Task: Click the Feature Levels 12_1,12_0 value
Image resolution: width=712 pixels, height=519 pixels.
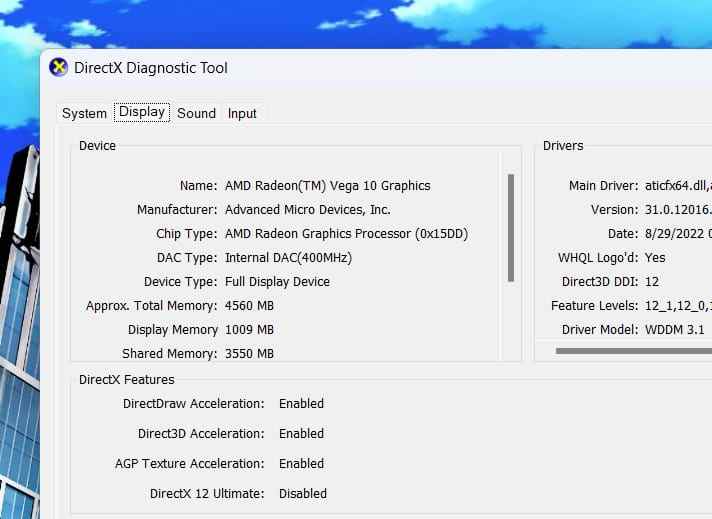Action: click(x=678, y=306)
